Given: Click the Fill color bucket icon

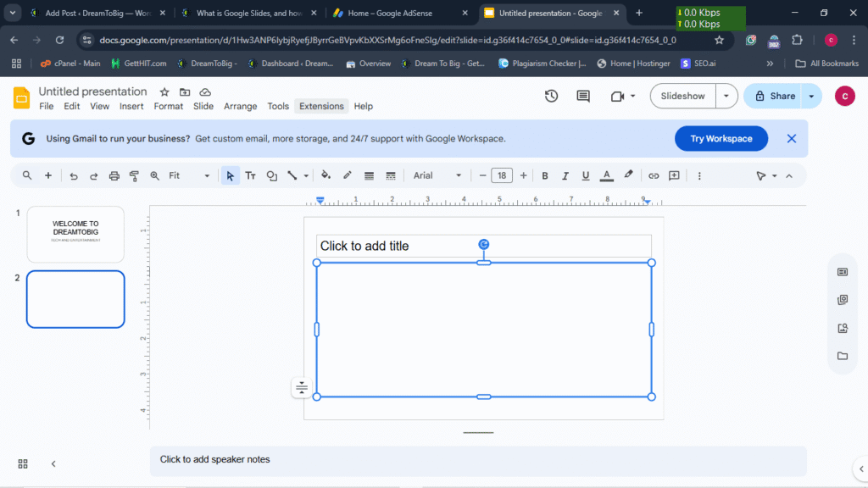Looking at the screenshot, I should 325,176.
